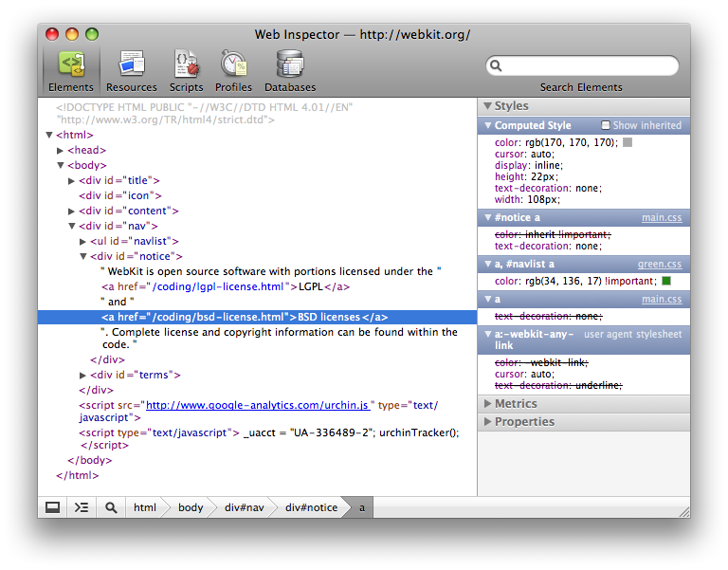
Task: Collapse the Computed Style section
Action: coord(487,125)
